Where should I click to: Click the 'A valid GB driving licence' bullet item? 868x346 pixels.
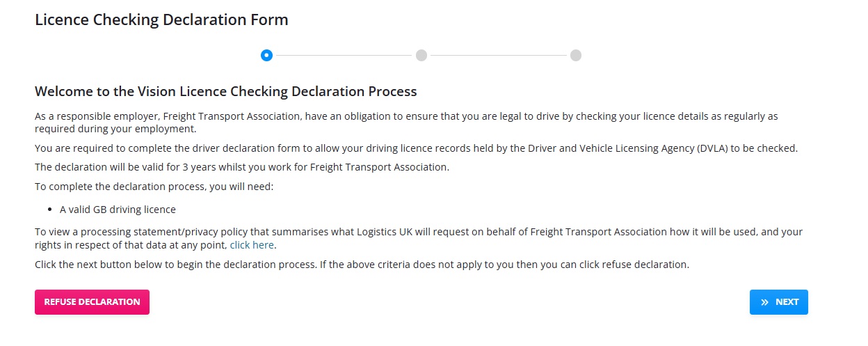tap(118, 209)
